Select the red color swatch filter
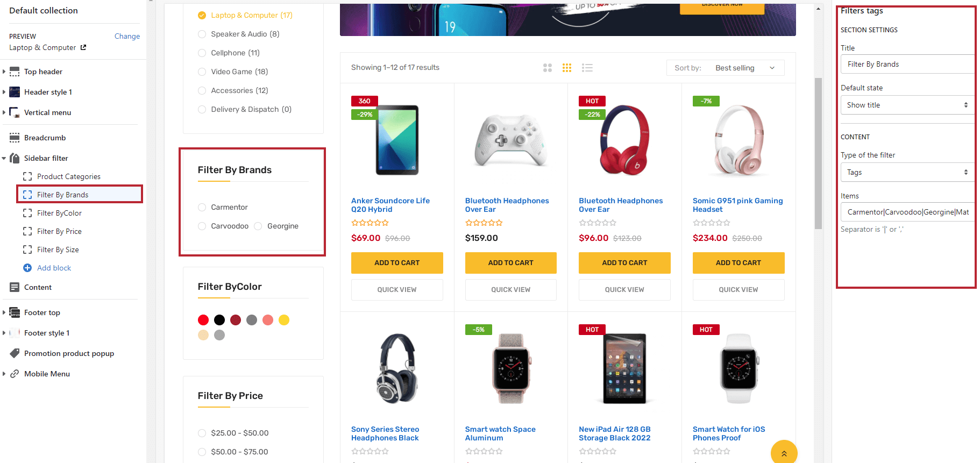980x463 pixels. point(203,319)
